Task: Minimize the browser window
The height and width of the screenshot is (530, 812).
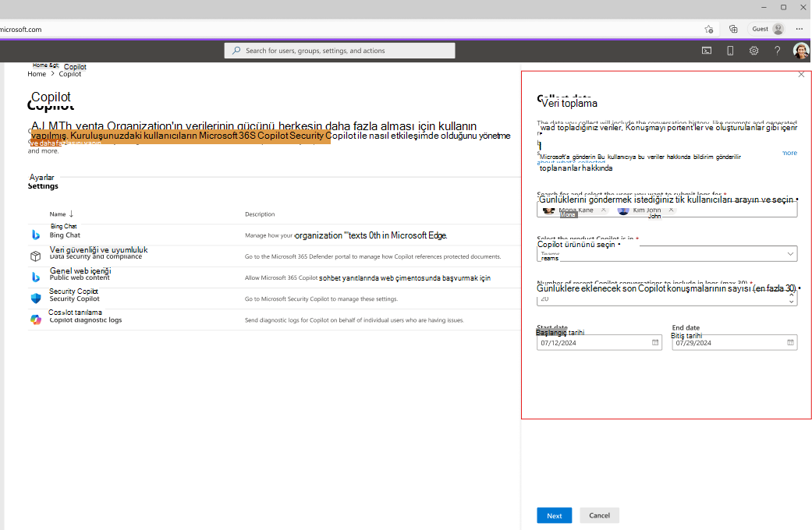Action: click(764, 7)
